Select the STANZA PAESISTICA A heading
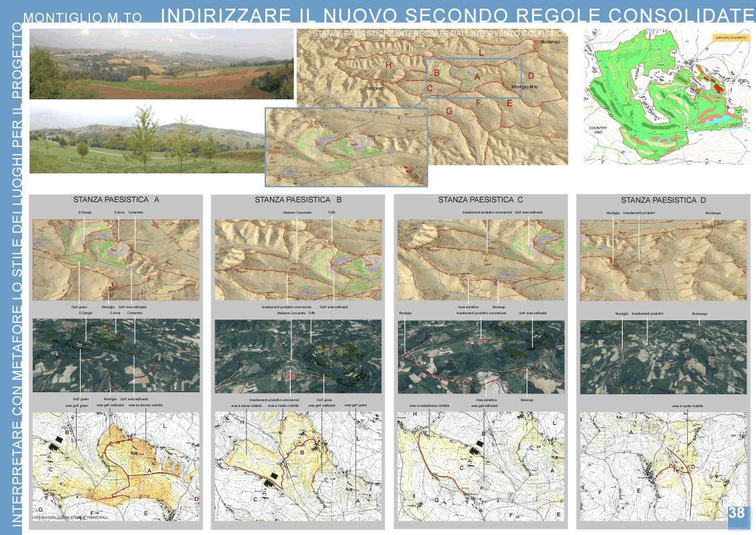The width and height of the screenshot is (756, 535). (116, 199)
